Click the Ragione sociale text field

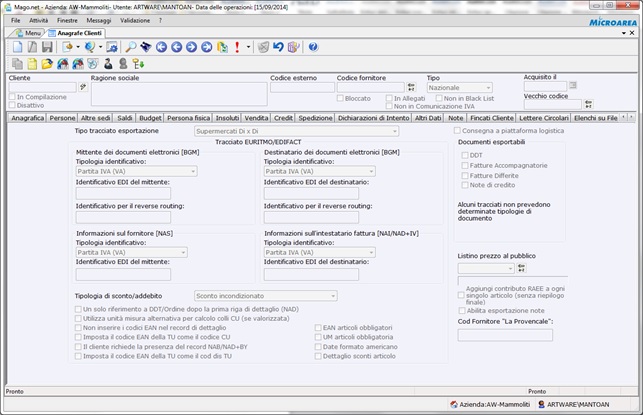click(178, 93)
